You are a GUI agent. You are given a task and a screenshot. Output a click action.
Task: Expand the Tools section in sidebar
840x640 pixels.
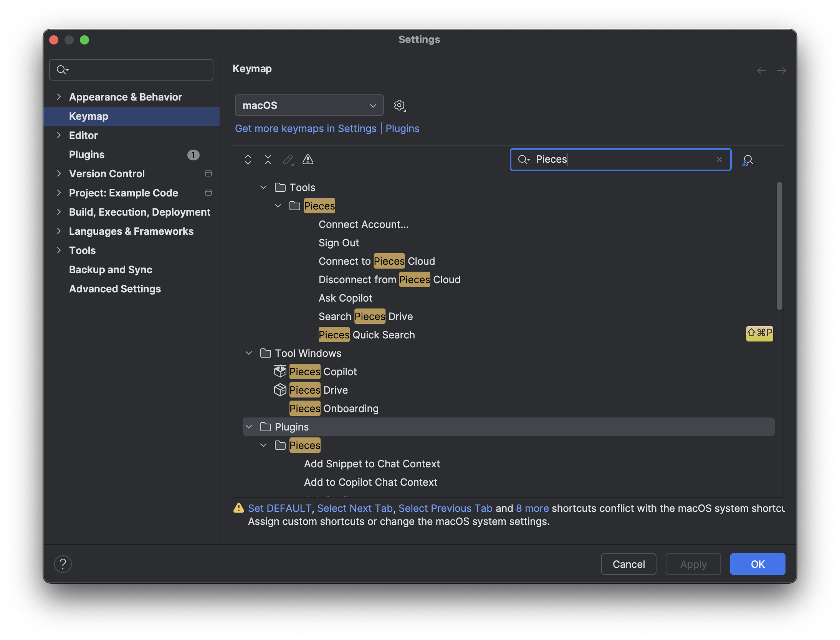tap(59, 250)
